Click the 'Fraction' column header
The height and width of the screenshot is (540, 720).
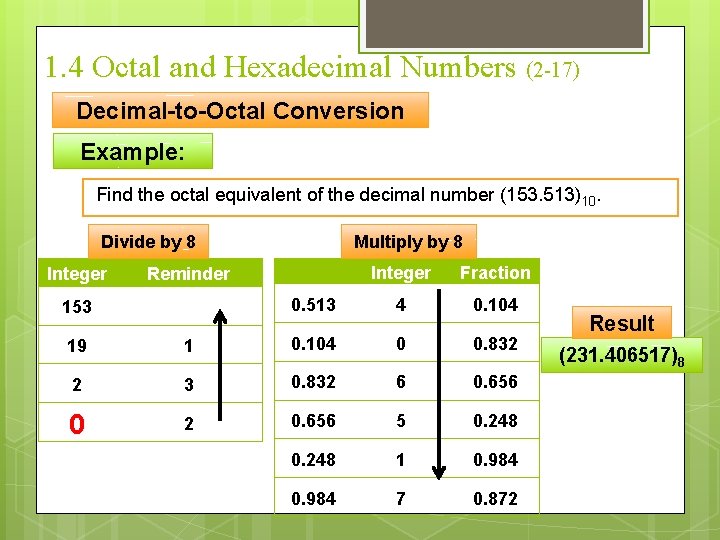495,273
